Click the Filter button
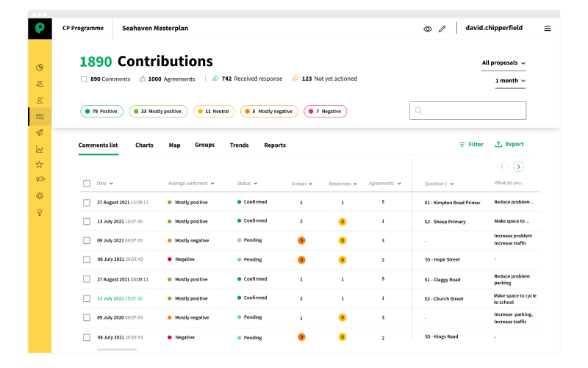The height and width of the screenshot is (368, 588). tap(471, 145)
